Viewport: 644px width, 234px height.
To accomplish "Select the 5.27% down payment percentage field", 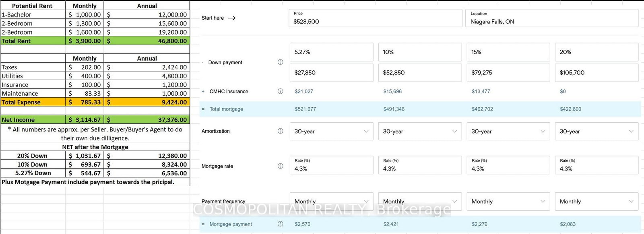I will tap(331, 52).
